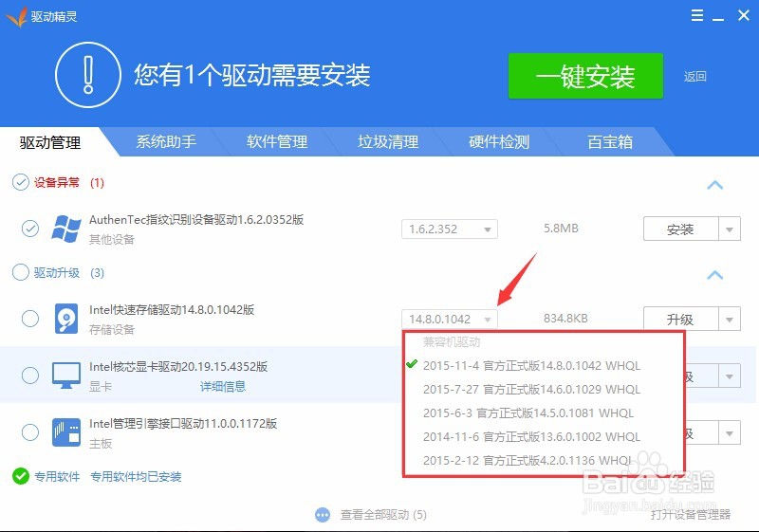Close the 驱动精灵 window
The width and height of the screenshot is (759, 532).
(744, 15)
